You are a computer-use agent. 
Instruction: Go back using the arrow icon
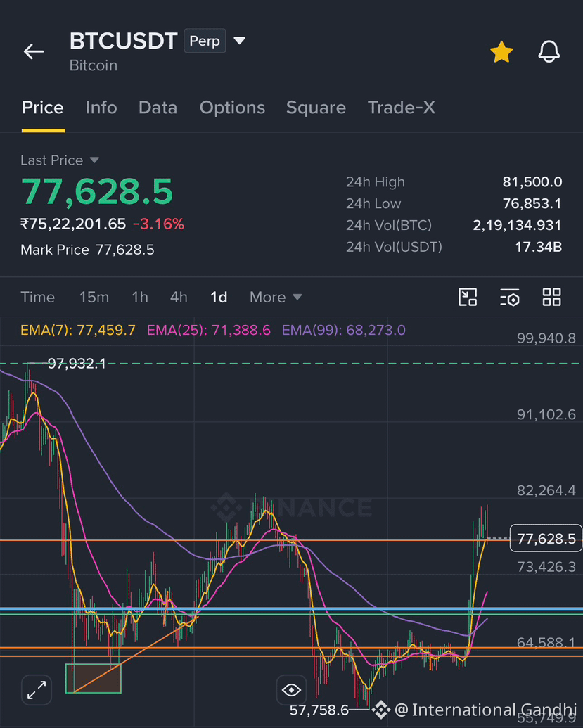(34, 51)
